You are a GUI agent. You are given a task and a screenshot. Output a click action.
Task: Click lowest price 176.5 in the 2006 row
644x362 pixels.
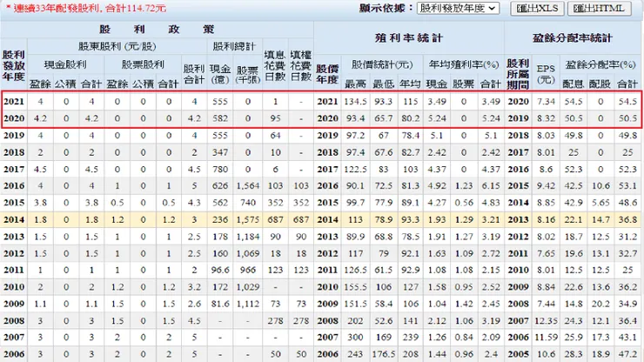point(383,354)
